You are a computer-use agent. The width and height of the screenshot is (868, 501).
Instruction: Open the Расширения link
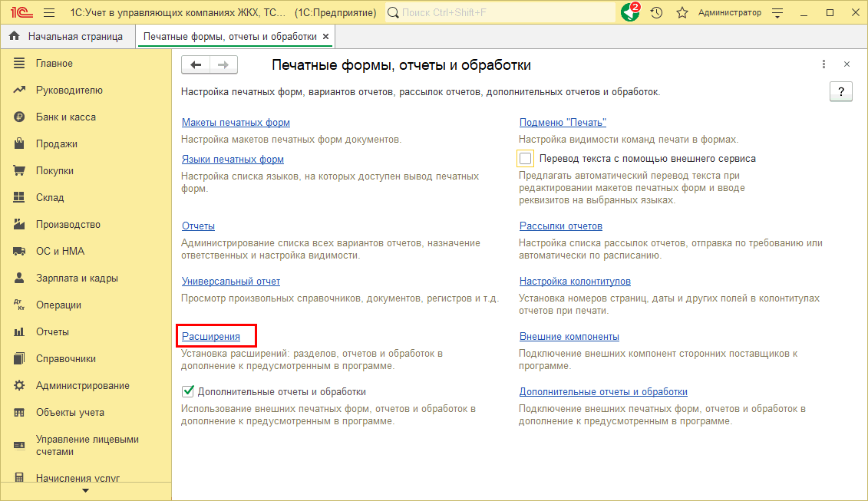click(x=211, y=337)
